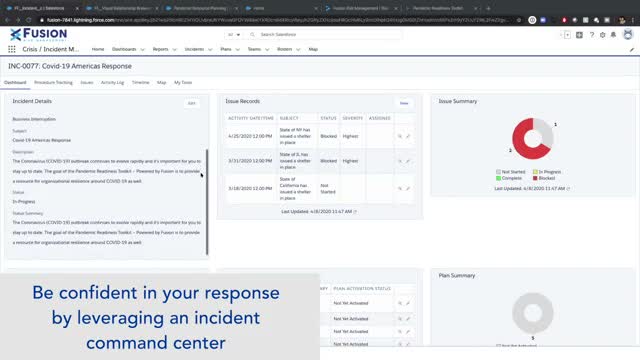
Task: View the State of IL issue record
Action: pos(400,161)
